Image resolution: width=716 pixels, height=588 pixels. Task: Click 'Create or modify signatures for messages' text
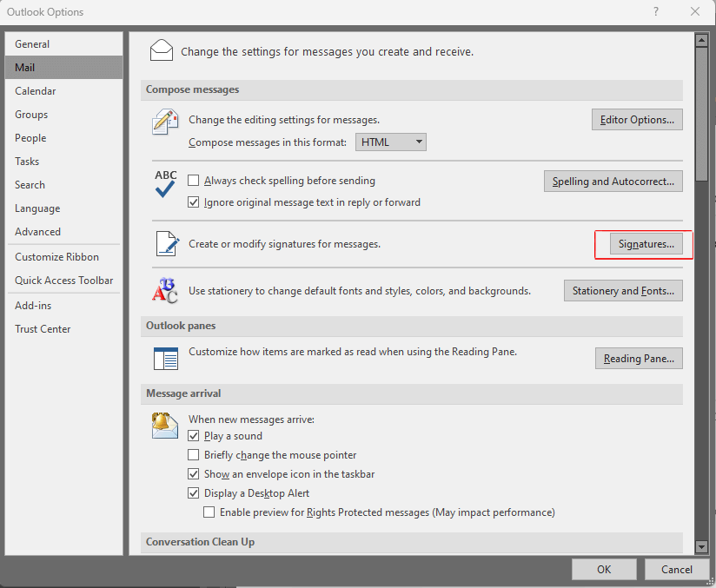(284, 244)
